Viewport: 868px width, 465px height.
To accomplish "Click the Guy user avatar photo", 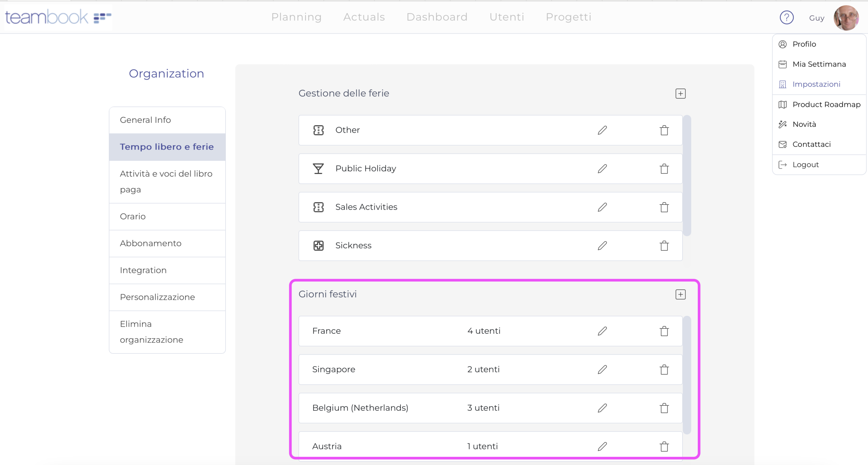I will coord(846,18).
